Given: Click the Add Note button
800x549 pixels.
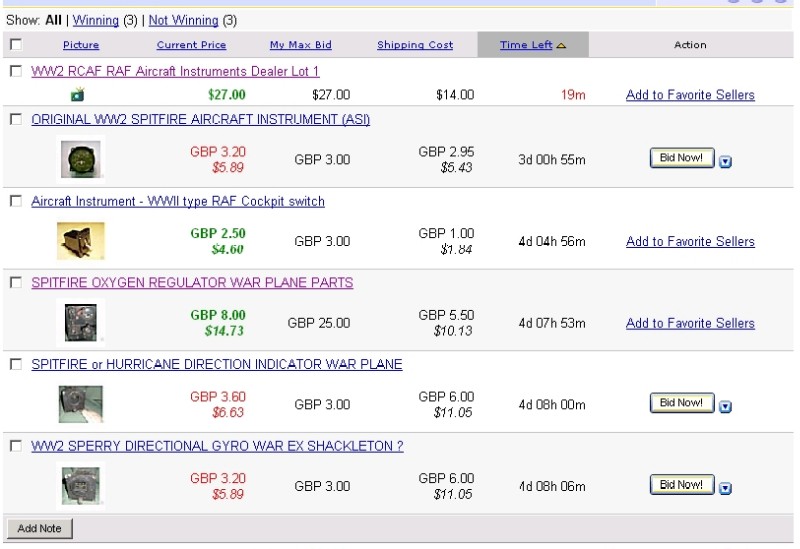Looking at the screenshot, I should 39,528.
